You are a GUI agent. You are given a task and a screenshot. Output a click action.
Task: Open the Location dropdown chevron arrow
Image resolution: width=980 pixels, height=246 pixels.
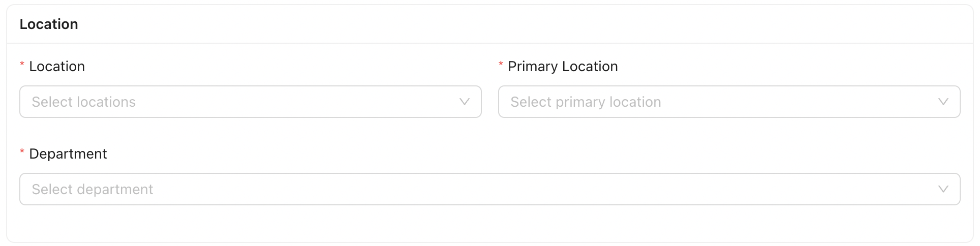click(x=464, y=102)
